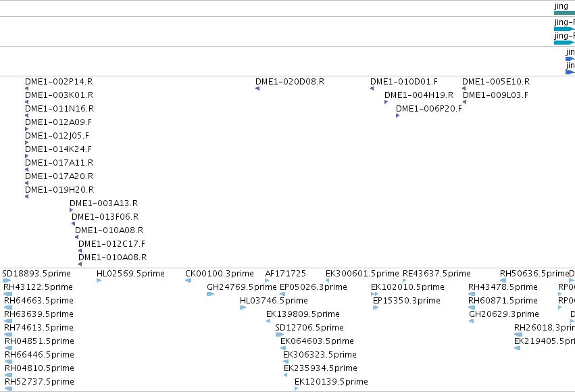Click the DME1-012C17.F label

112,244
